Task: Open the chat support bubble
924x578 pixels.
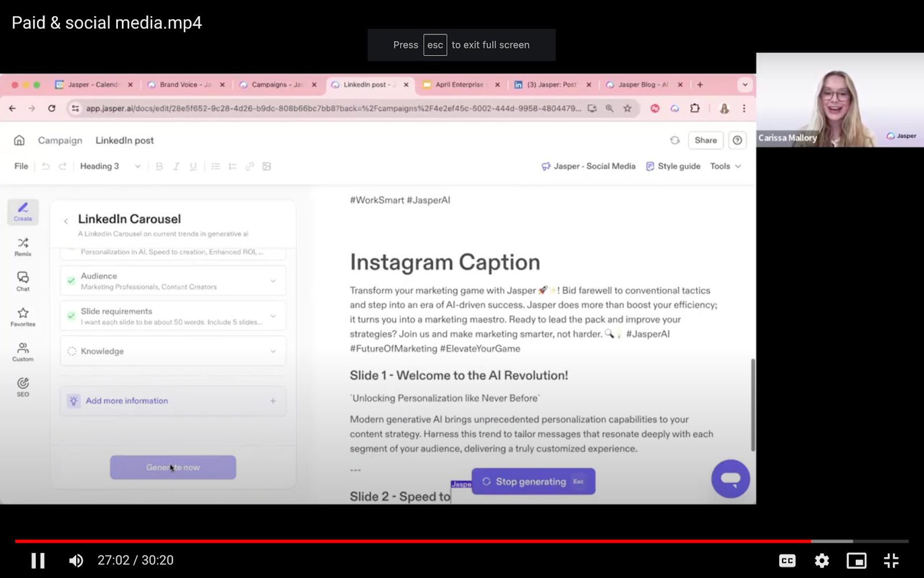Action: pyautogui.click(x=731, y=479)
